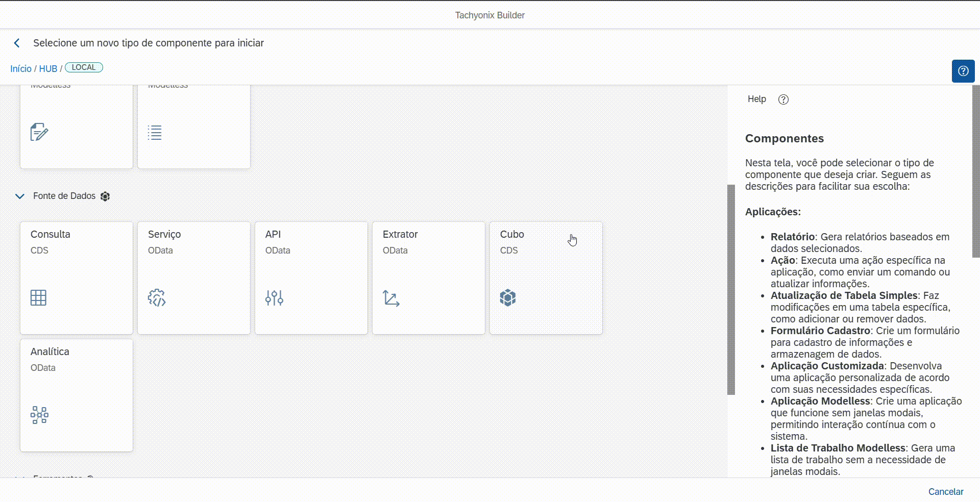Image resolution: width=980 pixels, height=502 pixels.
Task: Click the cube icon on the Cubo tile
Action: pyautogui.click(x=508, y=297)
